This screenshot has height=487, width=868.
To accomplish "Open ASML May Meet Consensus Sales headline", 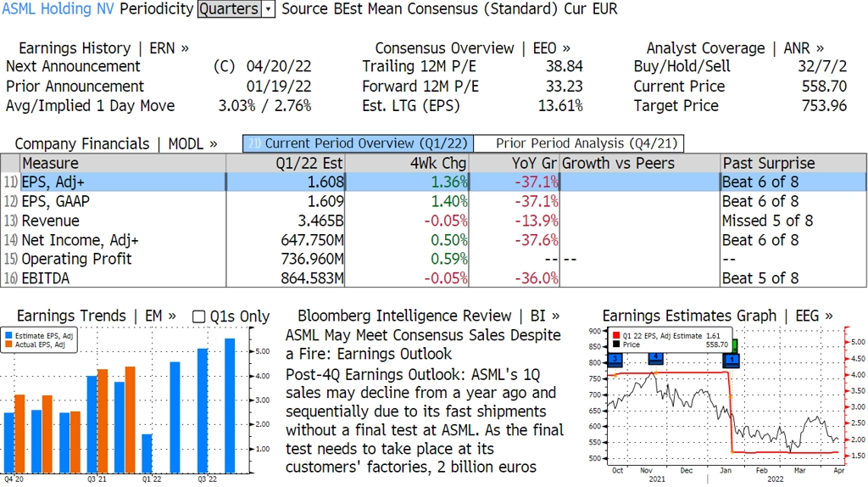I will click(423, 344).
